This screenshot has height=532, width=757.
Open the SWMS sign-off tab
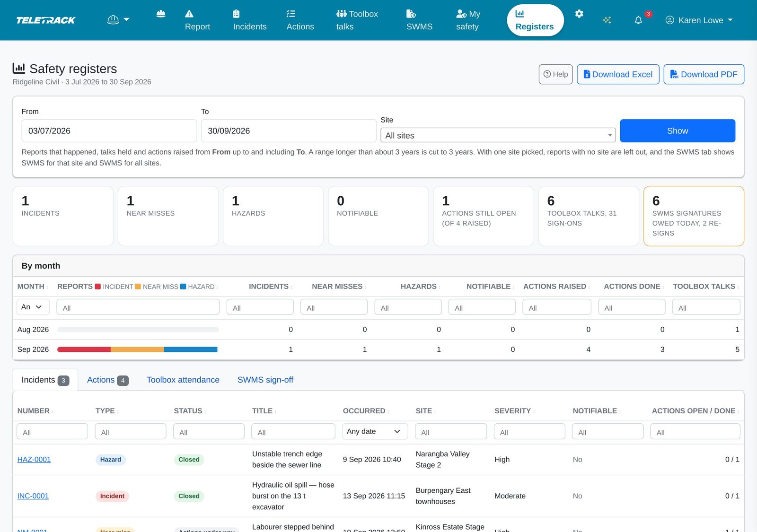coord(265,380)
